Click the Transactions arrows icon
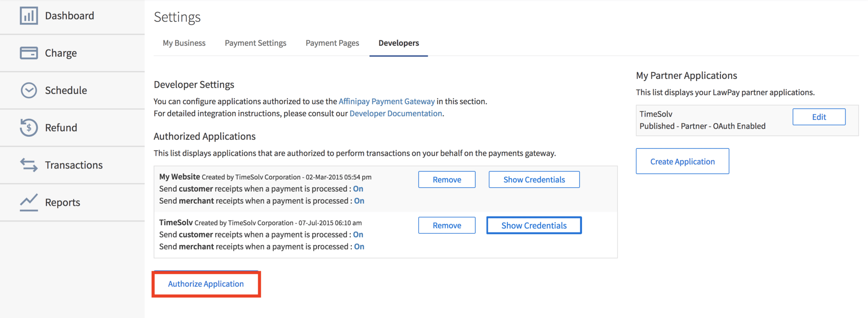 29,165
